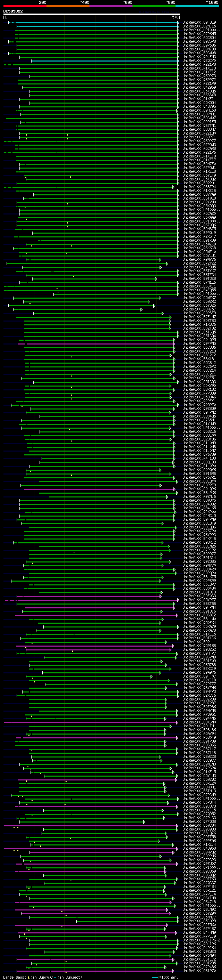Select UniRef100_B9HE68 label
The image size is (222, 980).
pos(199,110)
